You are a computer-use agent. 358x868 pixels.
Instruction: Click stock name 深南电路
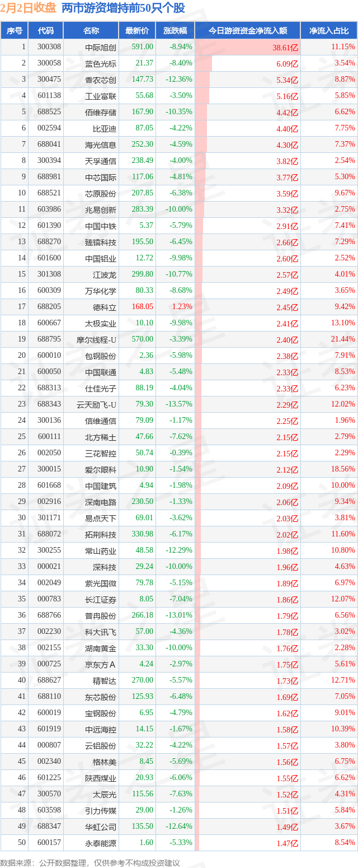click(101, 502)
